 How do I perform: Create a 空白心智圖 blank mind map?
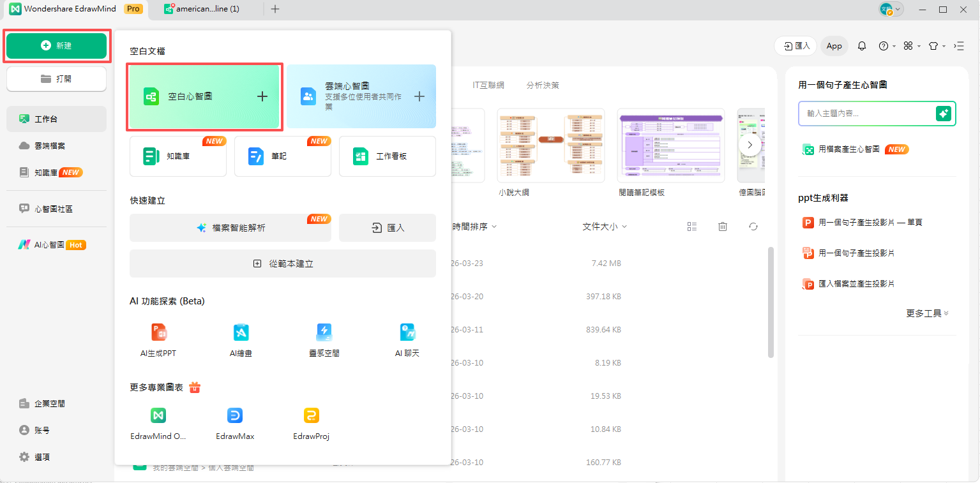[x=204, y=96]
